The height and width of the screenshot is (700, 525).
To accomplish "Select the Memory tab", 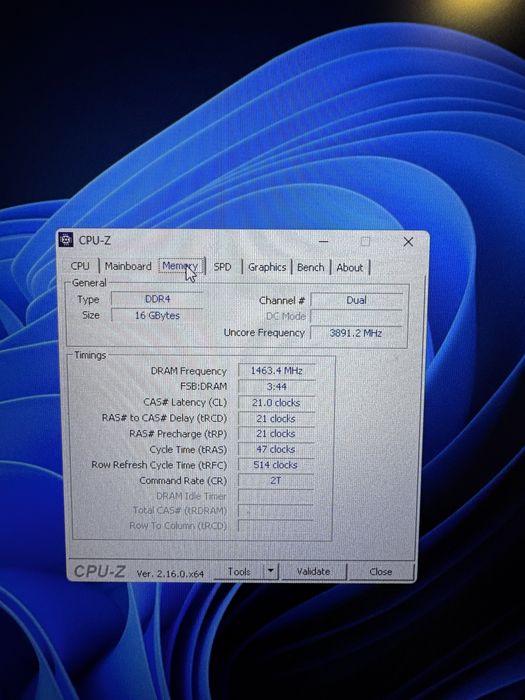I will [x=180, y=267].
